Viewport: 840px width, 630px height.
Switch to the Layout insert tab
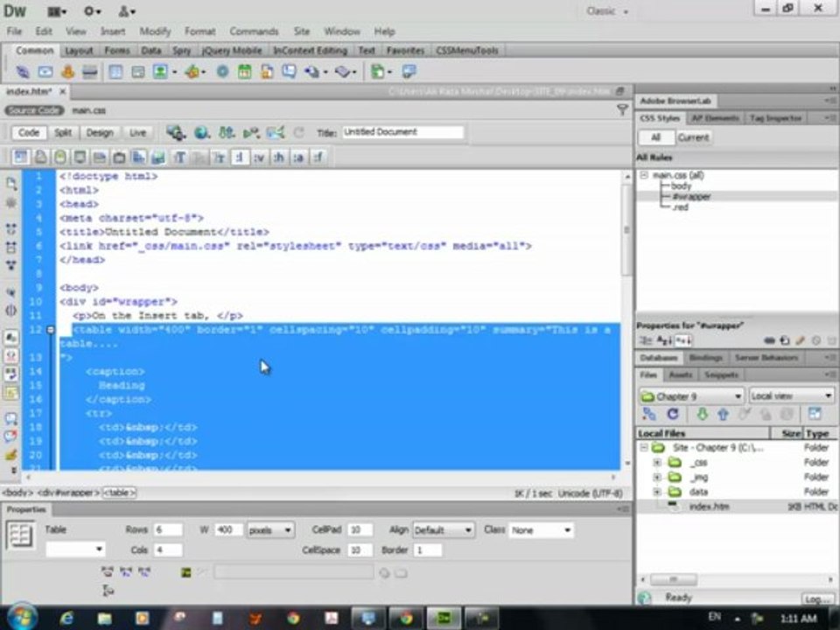tap(79, 51)
